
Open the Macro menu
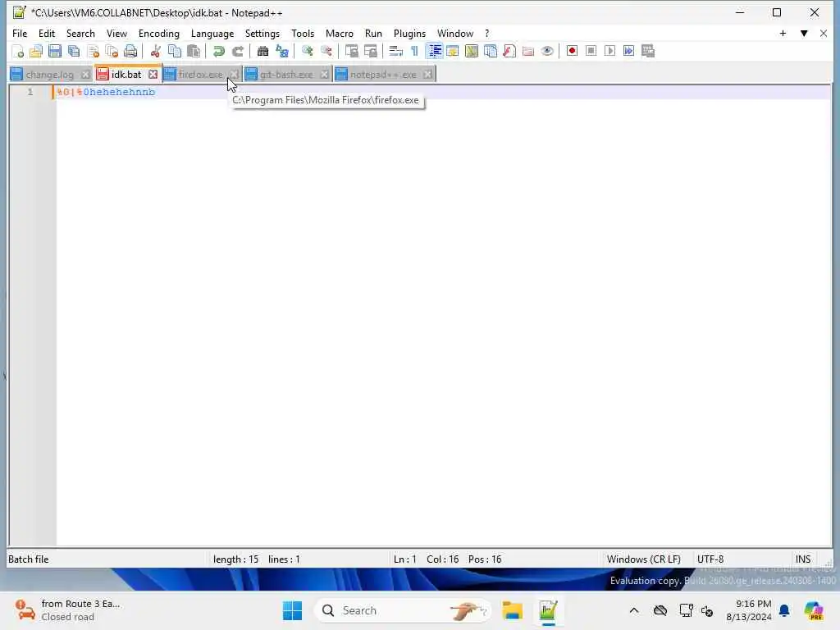coord(340,33)
